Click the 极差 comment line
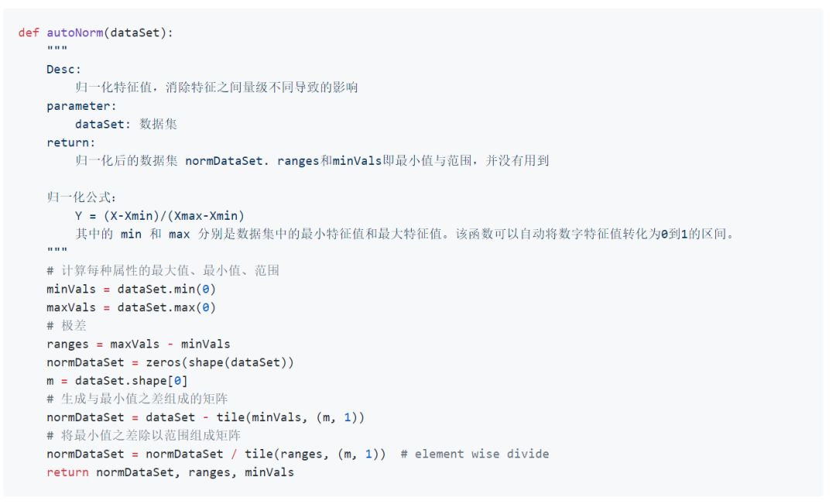The width and height of the screenshot is (836, 504). coord(67,326)
